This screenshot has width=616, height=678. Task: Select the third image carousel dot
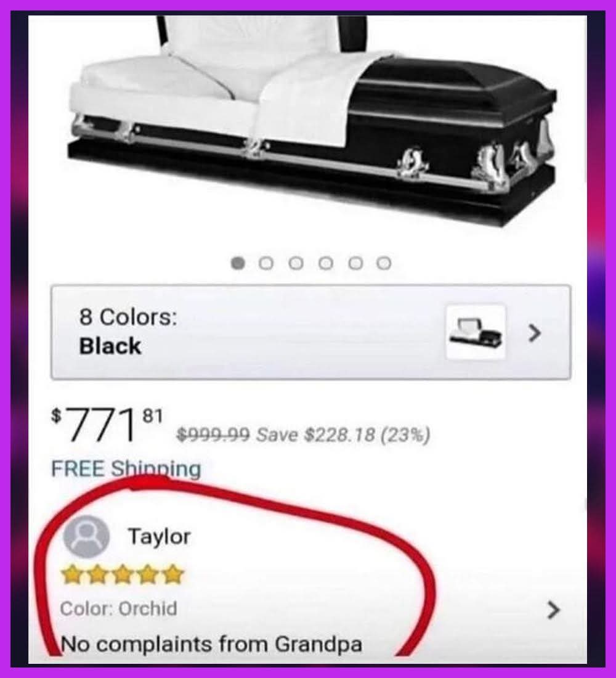pos(296,263)
